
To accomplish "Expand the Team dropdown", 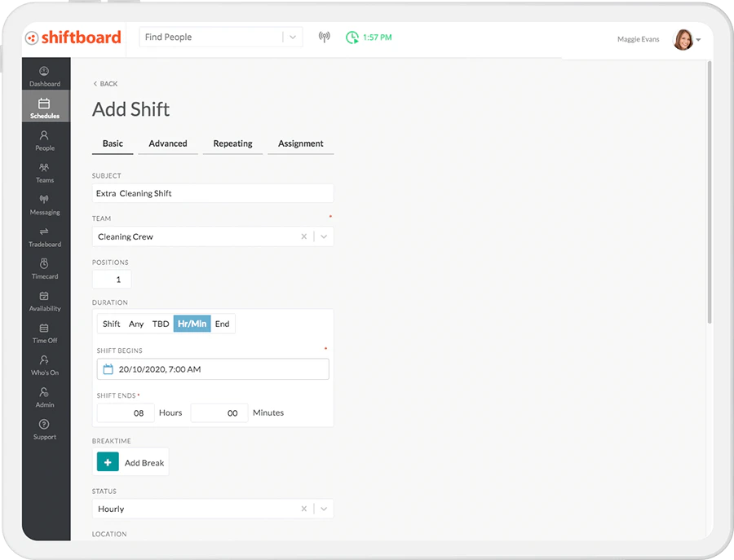I will point(323,236).
